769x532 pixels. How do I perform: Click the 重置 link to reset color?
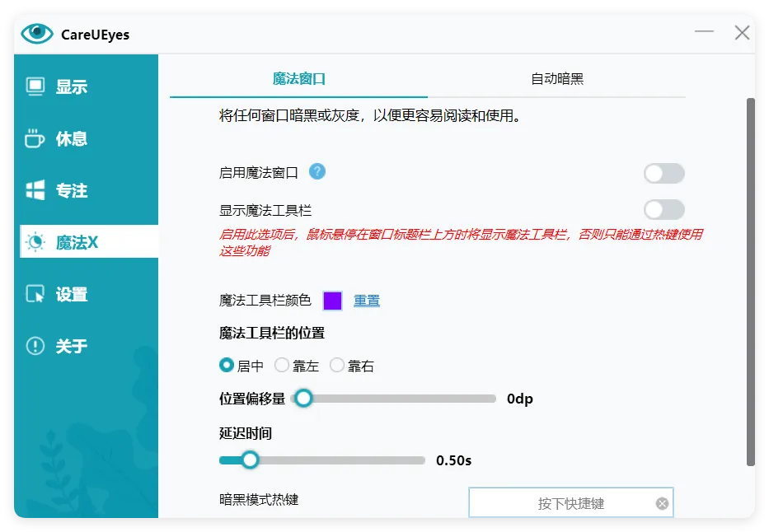[367, 301]
